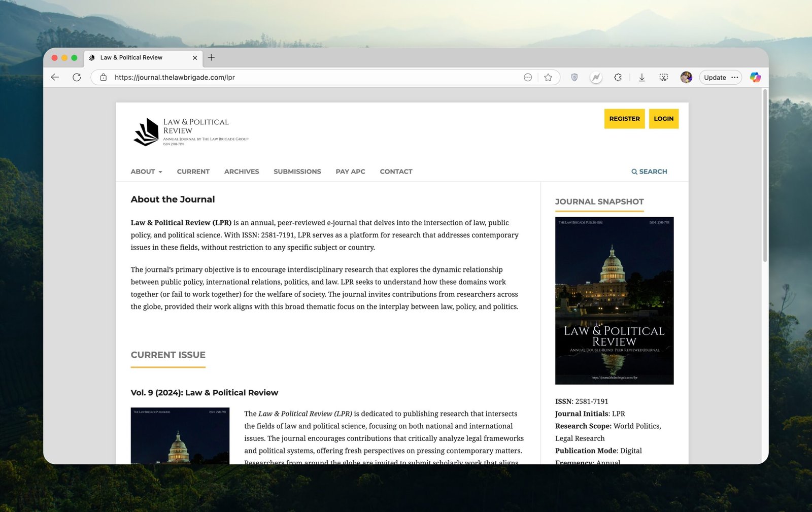The width and height of the screenshot is (812, 512).
Task: Open the user profile avatar
Action: tap(686, 77)
